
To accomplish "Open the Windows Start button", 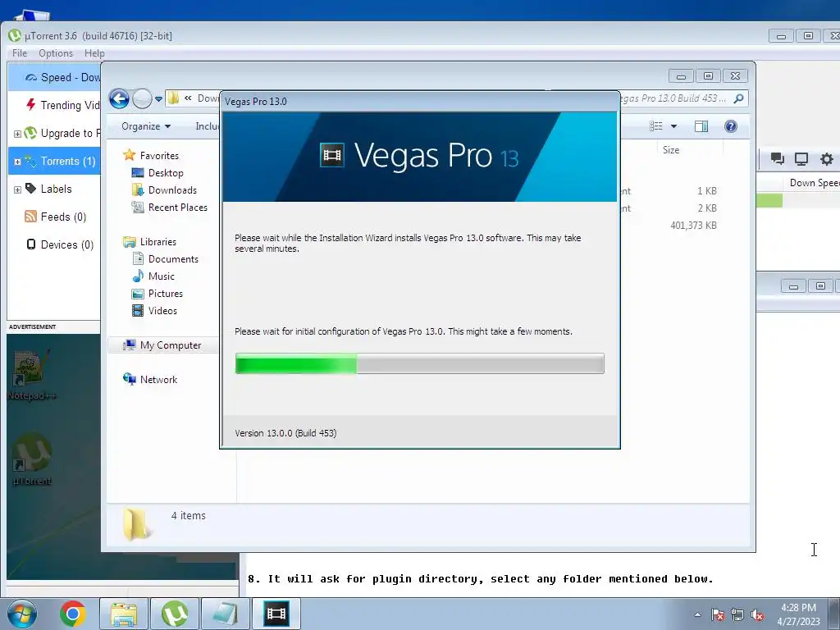I will pyautogui.click(x=21, y=614).
